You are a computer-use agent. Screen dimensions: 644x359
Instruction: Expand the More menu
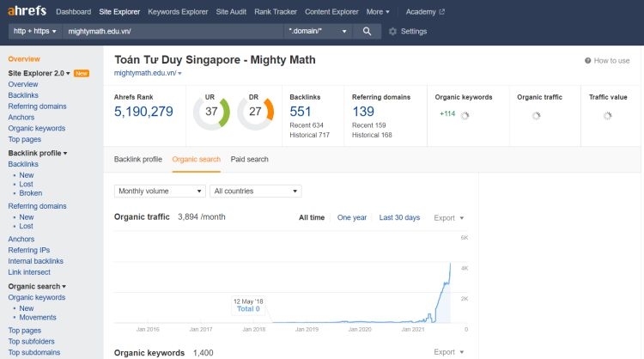(x=378, y=12)
